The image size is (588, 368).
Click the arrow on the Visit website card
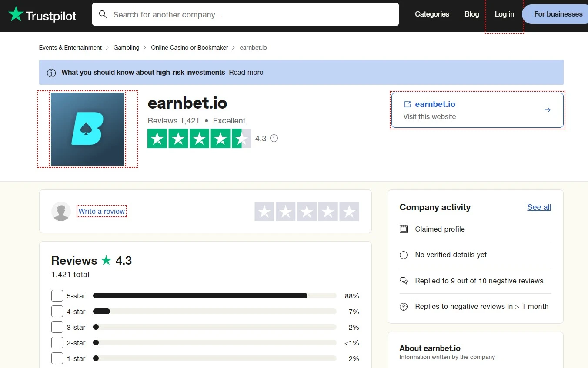click(547, 110)
